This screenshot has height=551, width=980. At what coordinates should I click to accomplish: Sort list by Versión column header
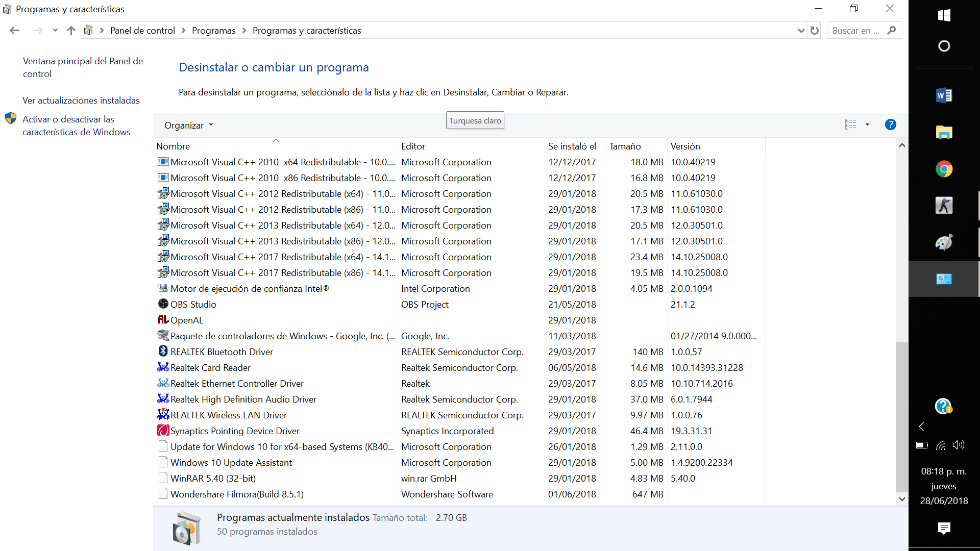(716, 146)
